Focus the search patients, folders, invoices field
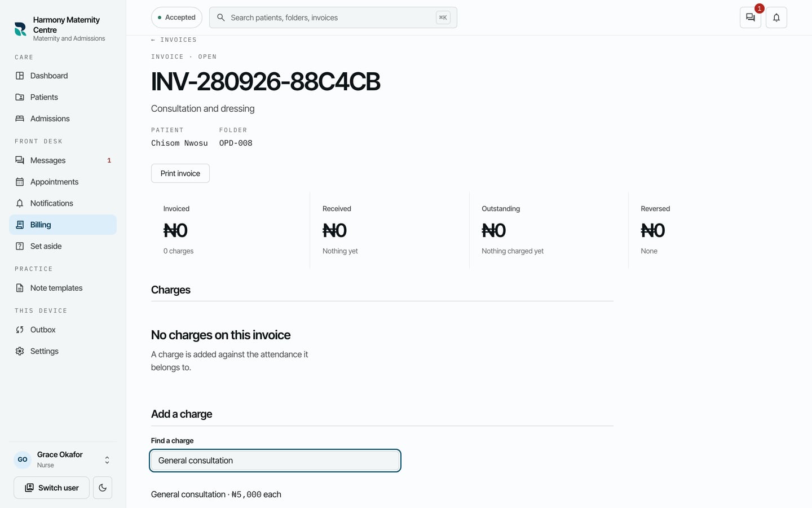Viewport: 812px width, 508px height. tap(333, 17)
